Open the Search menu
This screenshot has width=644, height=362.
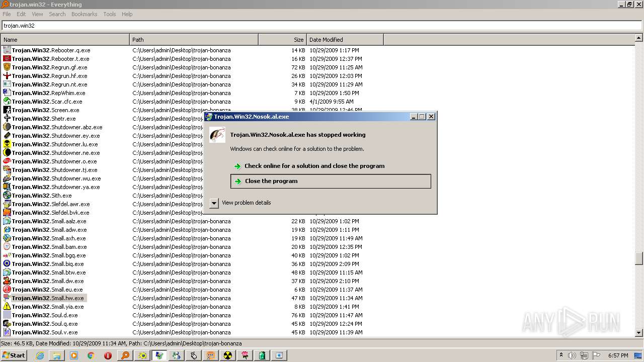pyautogui.click(x=57, y=14)
